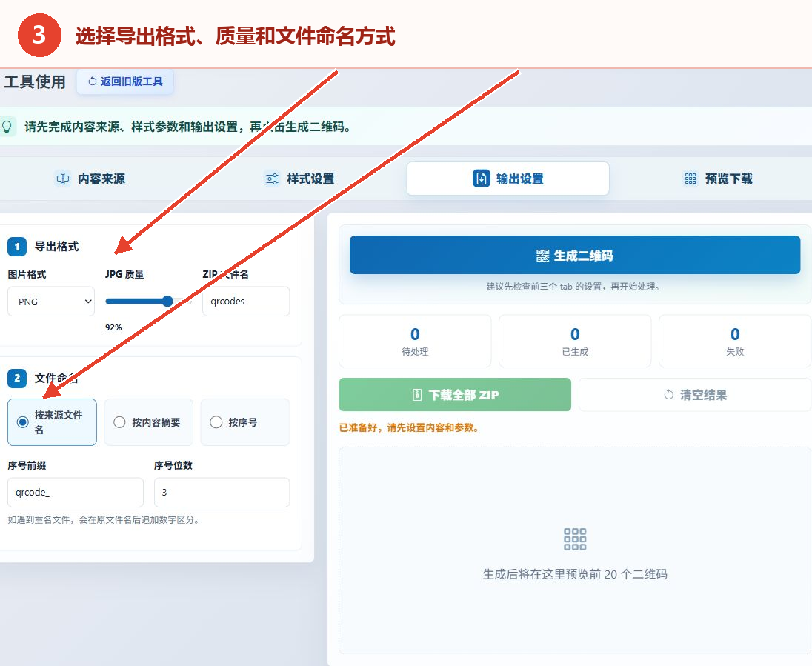Screen dimensions: 812x666
Task: Click the status text 已准备好，请先设置内容和参数
Action: (x=408, y=427)
